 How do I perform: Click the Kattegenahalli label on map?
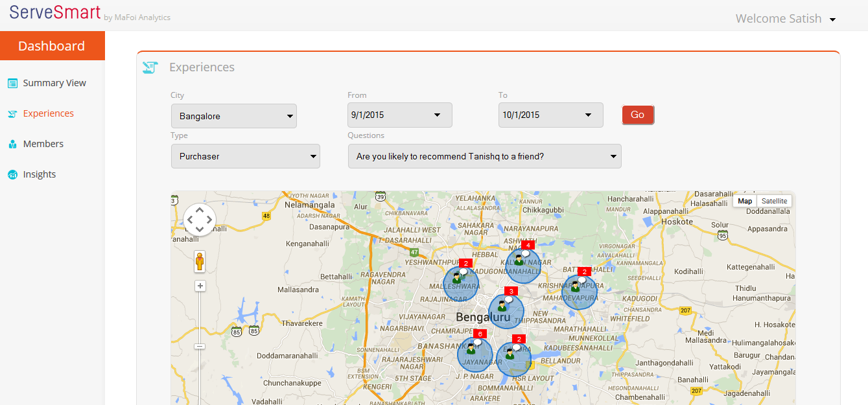(751, 267)
